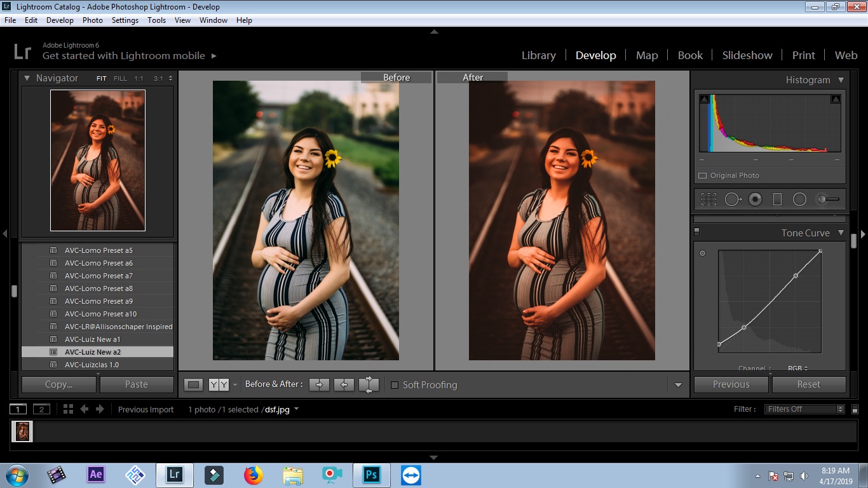
Task: Open the Navigator zoom level menu
Action: click(x=170, y=79)
